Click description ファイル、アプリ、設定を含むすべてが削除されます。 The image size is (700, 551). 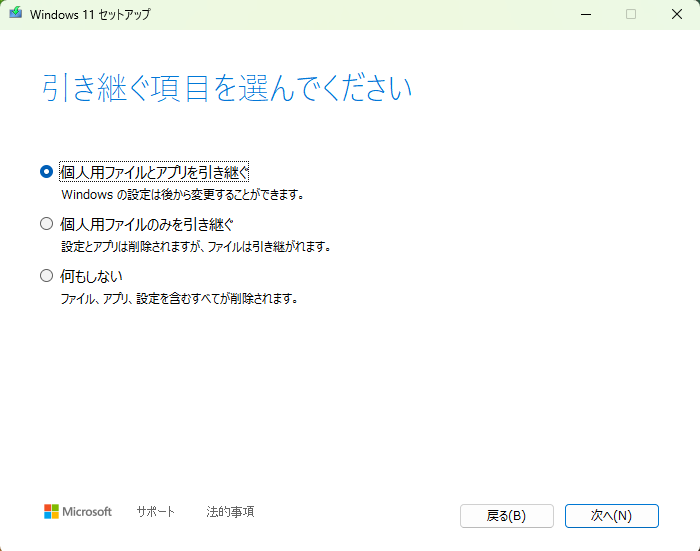point(179,298)
